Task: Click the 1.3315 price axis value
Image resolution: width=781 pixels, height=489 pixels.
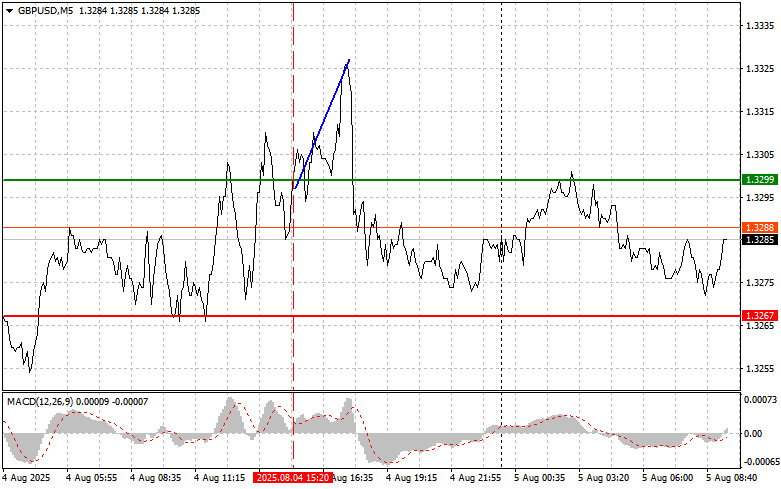Action: click(760, 112)
